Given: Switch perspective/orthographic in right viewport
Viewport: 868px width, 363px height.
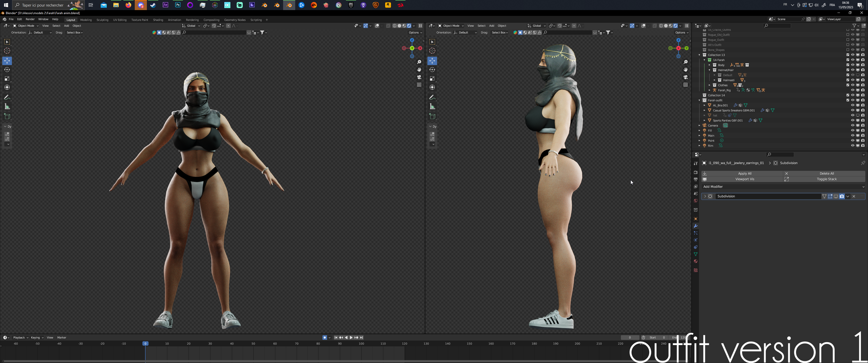Looking at the screenshot, I should (x=685, y=85).
